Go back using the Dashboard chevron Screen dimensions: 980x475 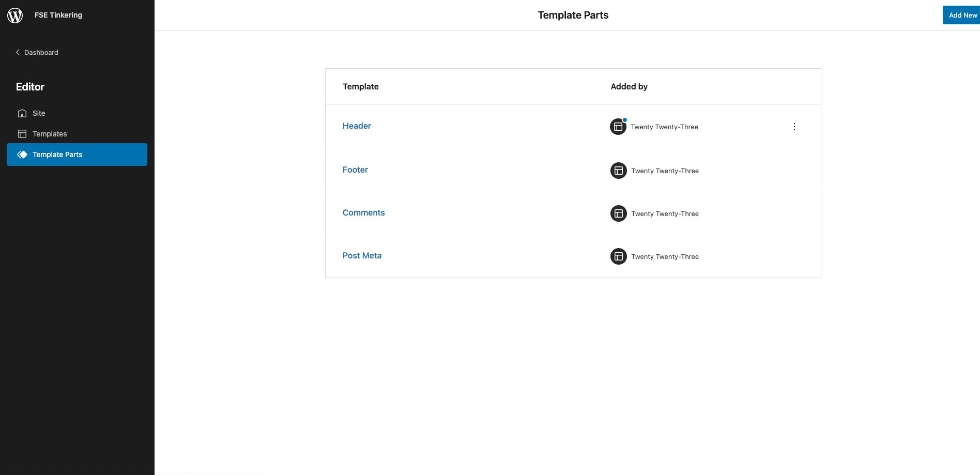(18, 52)
